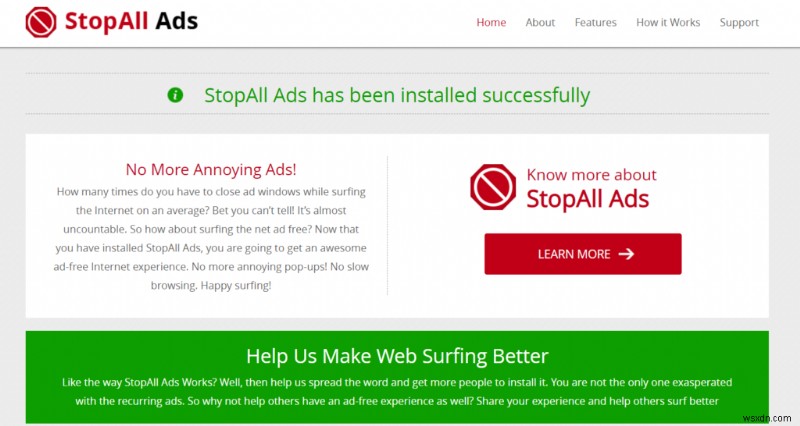Select How it Works in navigation
This screenshot has height=426, width=800.
pos(668,22)
